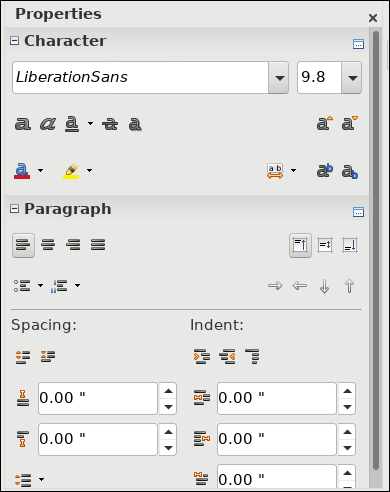Toggle text shadow icon

point(135,124)
